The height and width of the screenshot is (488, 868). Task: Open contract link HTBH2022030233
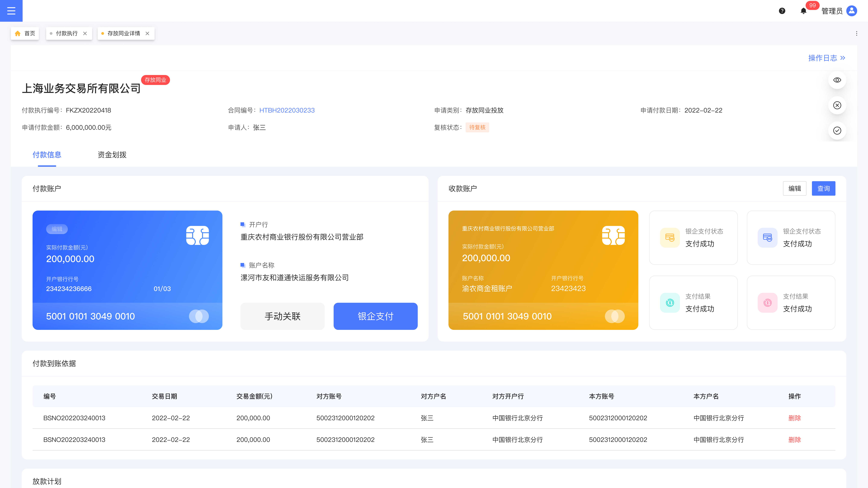click(287, 110)
